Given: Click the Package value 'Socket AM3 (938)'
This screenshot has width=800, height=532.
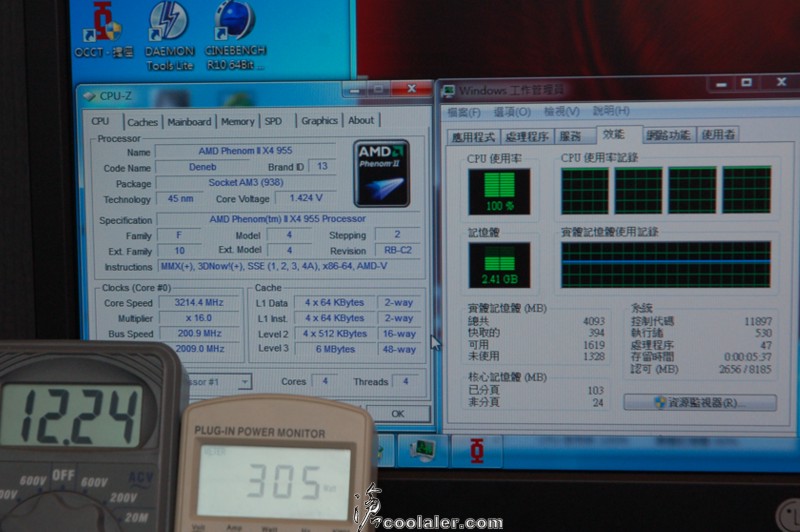Looking at the screenshot, I should [245, 183].
